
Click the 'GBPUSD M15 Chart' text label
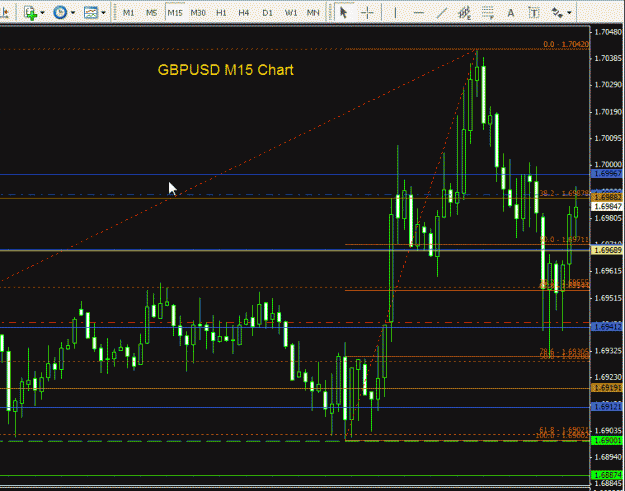point(226,70)
